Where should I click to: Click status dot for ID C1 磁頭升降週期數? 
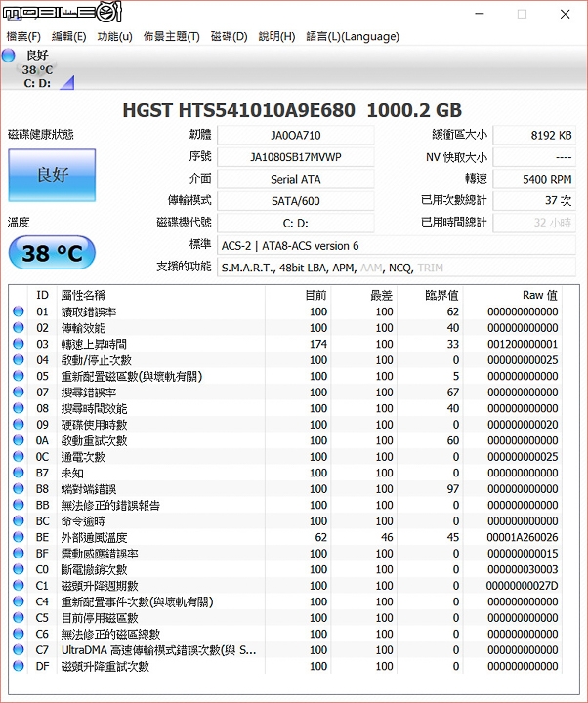[19, 585]
